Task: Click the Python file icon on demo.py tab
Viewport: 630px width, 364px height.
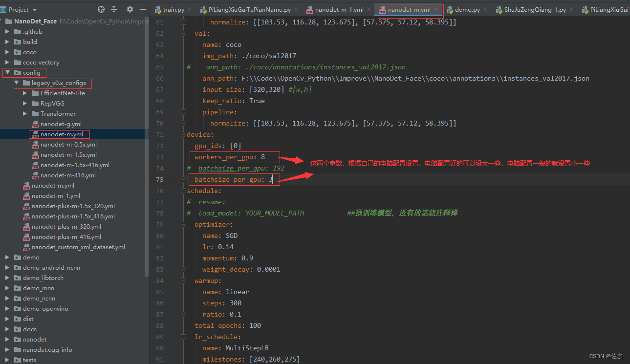Action: [x=450, y=9]
